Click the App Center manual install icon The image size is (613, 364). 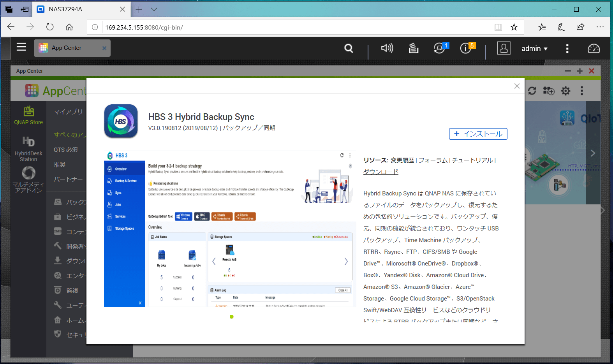[x=548, y=91]
